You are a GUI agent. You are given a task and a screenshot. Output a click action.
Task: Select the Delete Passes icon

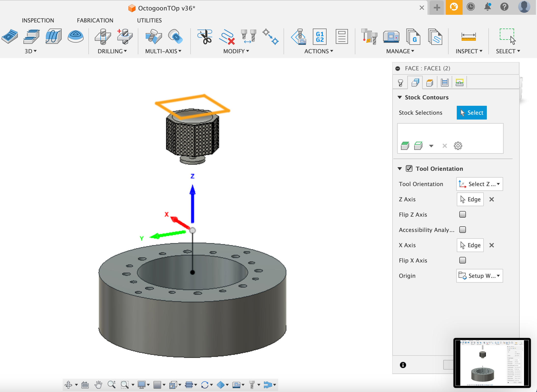227,37
